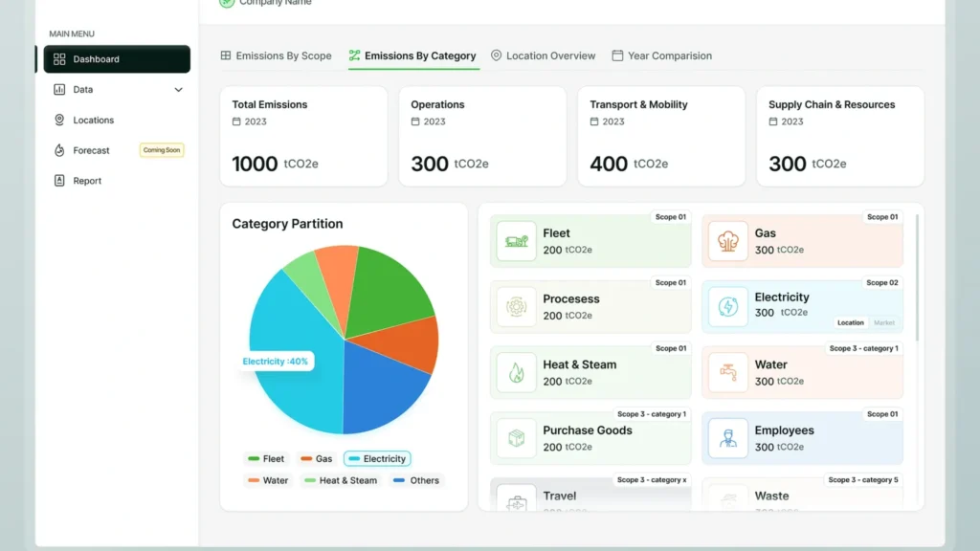
Task: Switch Electricity card to Location method
Action: tap(850, 323)
